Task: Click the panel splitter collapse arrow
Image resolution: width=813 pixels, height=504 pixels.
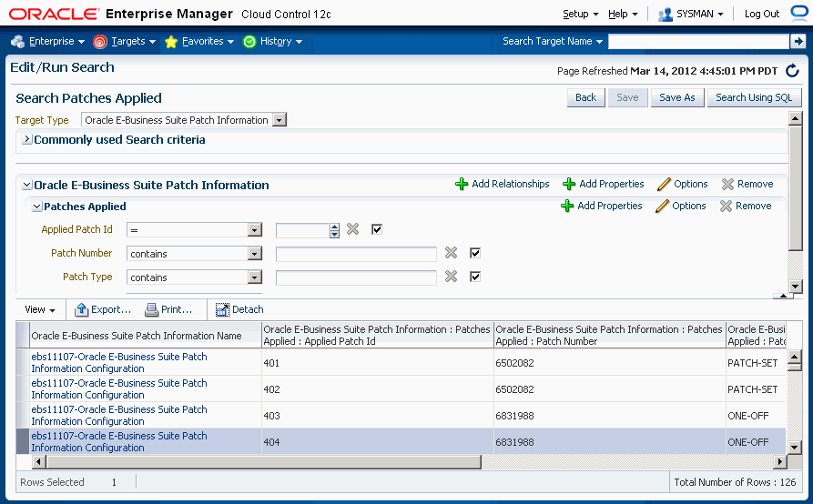Action: tap(783, 296)
